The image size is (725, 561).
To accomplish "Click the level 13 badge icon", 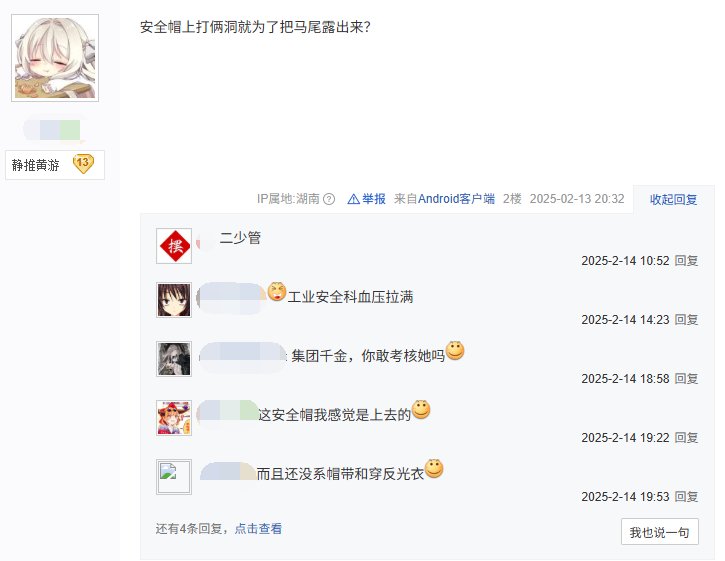I will click(83, 164).
